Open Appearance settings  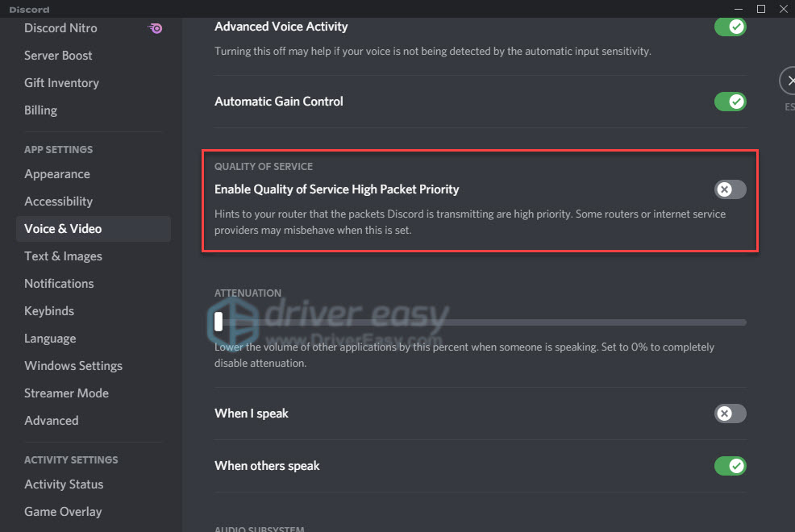57,173
